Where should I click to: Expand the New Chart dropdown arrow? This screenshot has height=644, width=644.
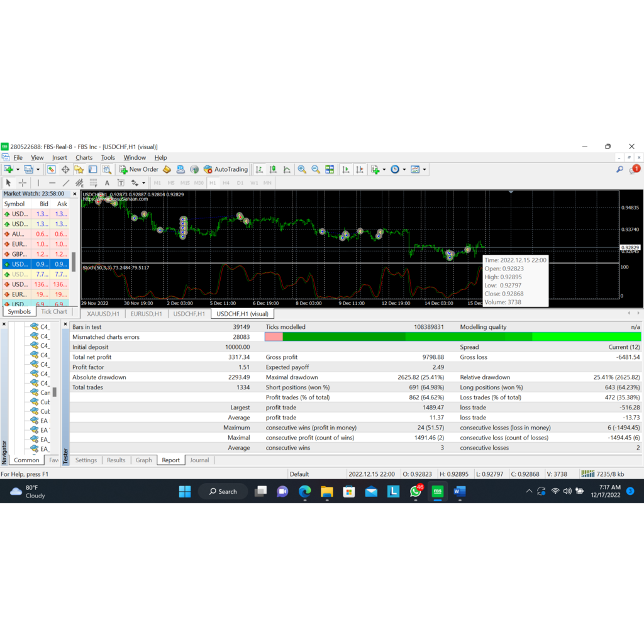click(x=18, y=169)
